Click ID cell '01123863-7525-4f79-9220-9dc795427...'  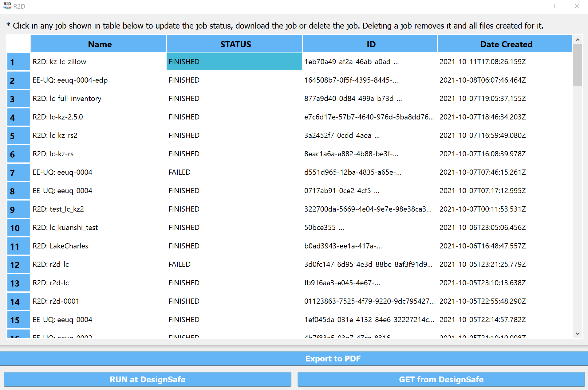pyautogui.click(x=369, y=301)
